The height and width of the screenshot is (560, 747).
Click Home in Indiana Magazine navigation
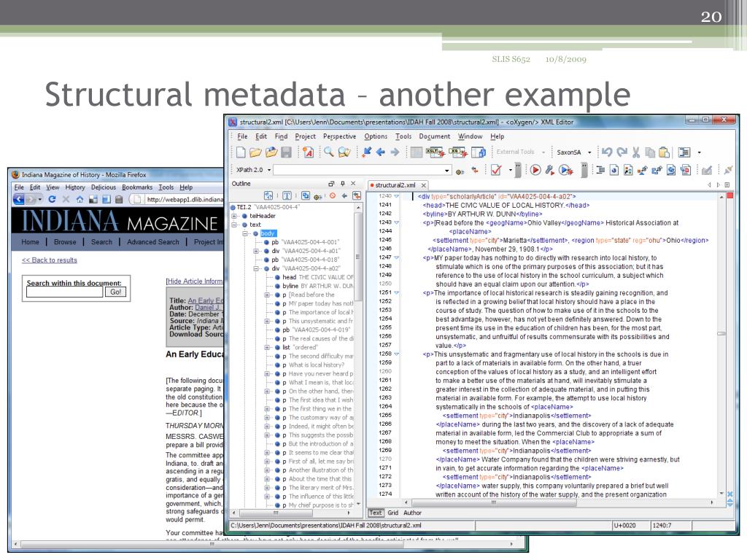pyautogui.click(x=30, y=242)
